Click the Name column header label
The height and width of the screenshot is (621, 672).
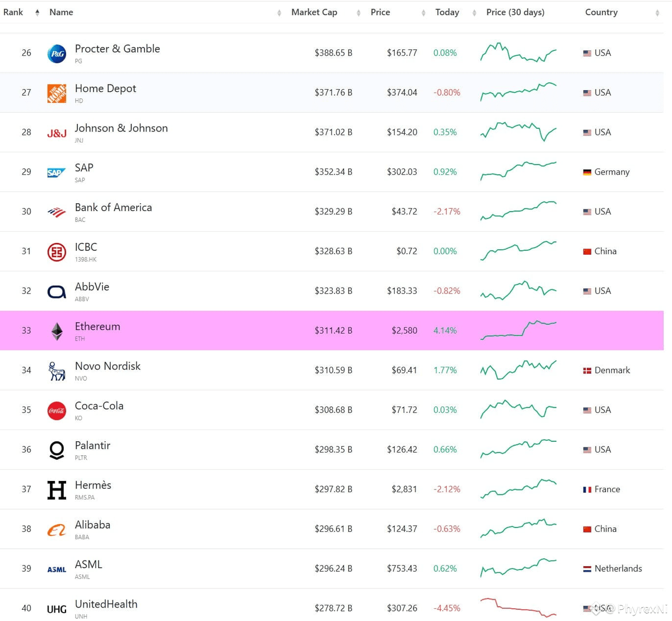tap(61, 12)
